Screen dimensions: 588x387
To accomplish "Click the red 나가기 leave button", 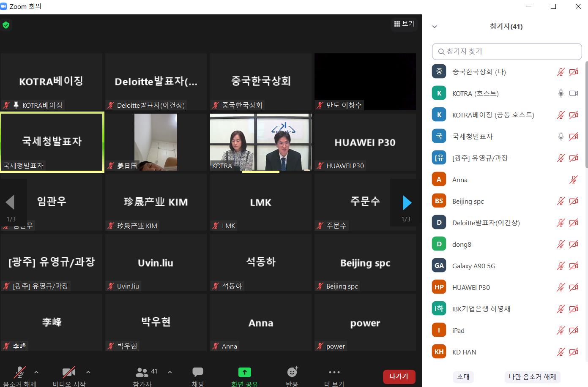I will point(399,376).
